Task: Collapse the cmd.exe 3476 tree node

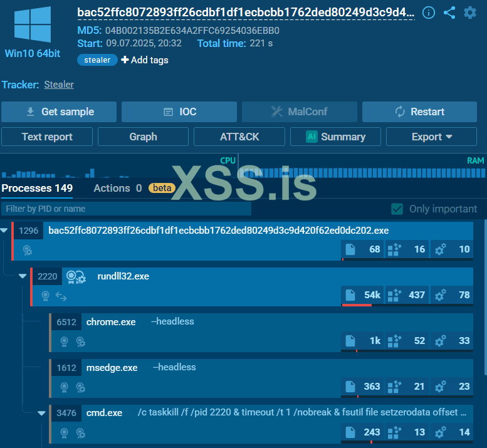Action: 41,413
